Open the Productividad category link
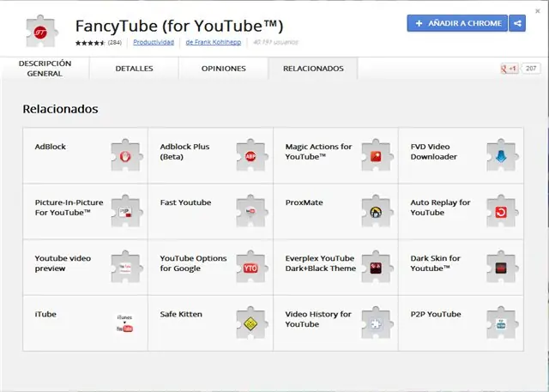This screenshot has height=392, width=549. 154,42
